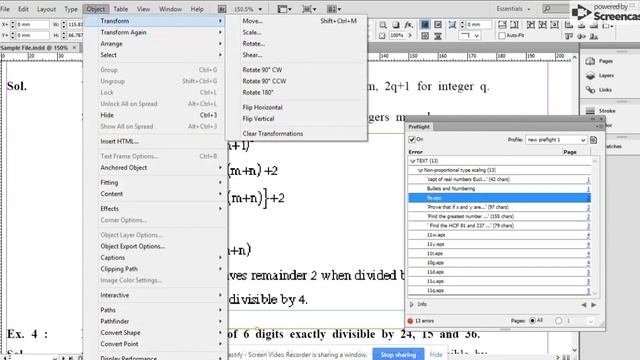Viewport: 640px width, 360px height.
Task: Click the Bridge icon in application bar
Action: pos(222,9)
